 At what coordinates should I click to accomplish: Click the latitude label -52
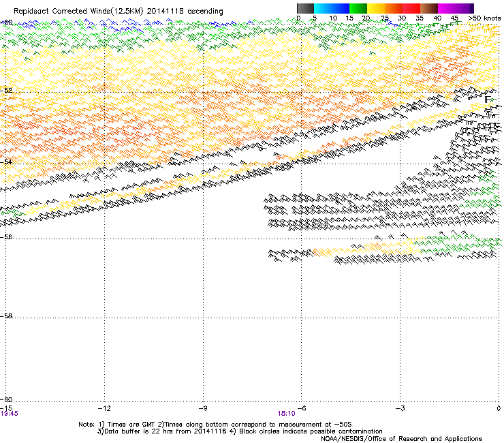click(x=6, y=91)
